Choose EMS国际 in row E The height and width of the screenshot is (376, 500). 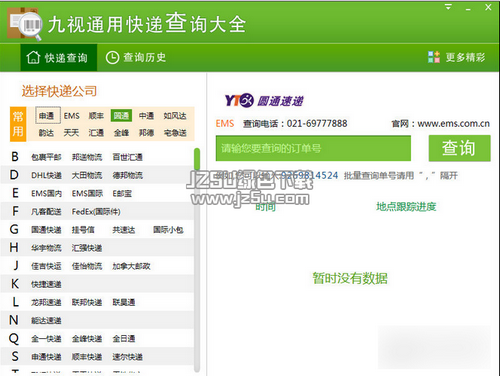pyautogui.click(x=87, y=193)
